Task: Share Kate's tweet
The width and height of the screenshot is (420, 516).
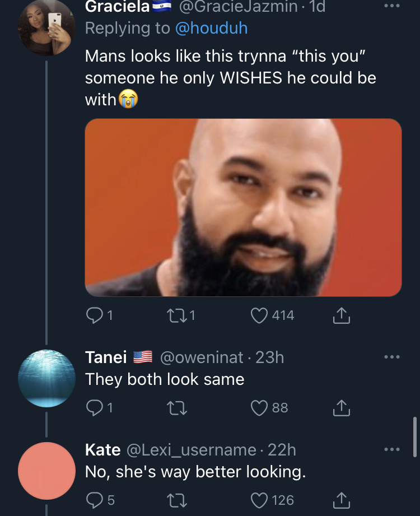Action: (342, 500)
